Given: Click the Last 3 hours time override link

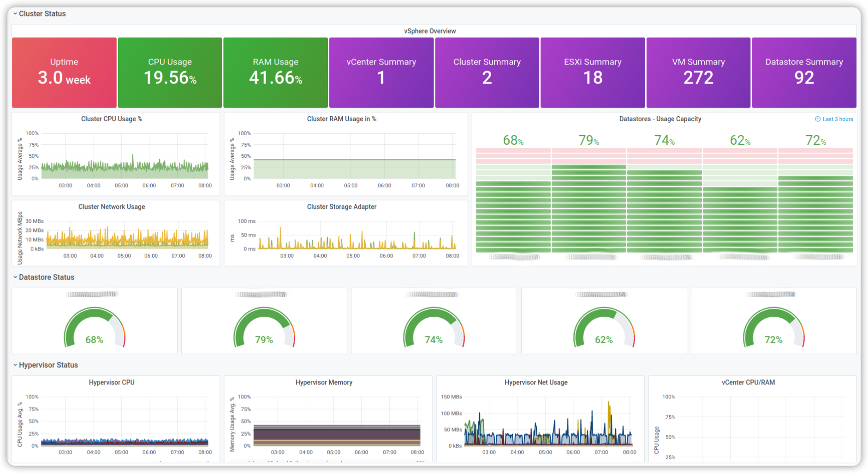Looking at the screenshot, I should (838, 119).
